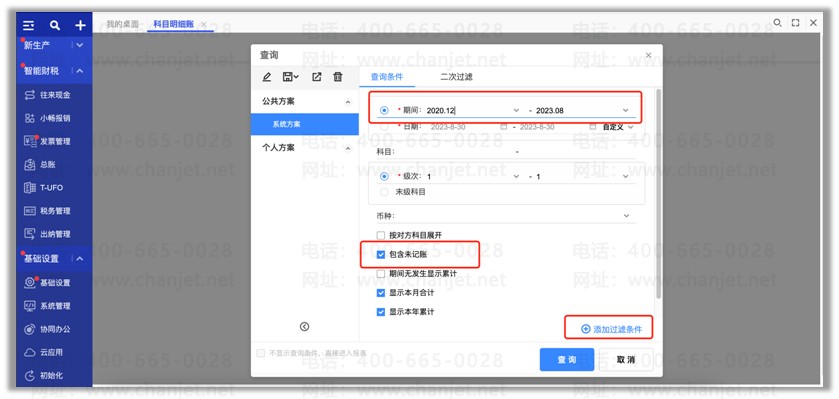Open calendar picker for start date
The width and height of the screenshot is (839, 399).
click(504, 127)
